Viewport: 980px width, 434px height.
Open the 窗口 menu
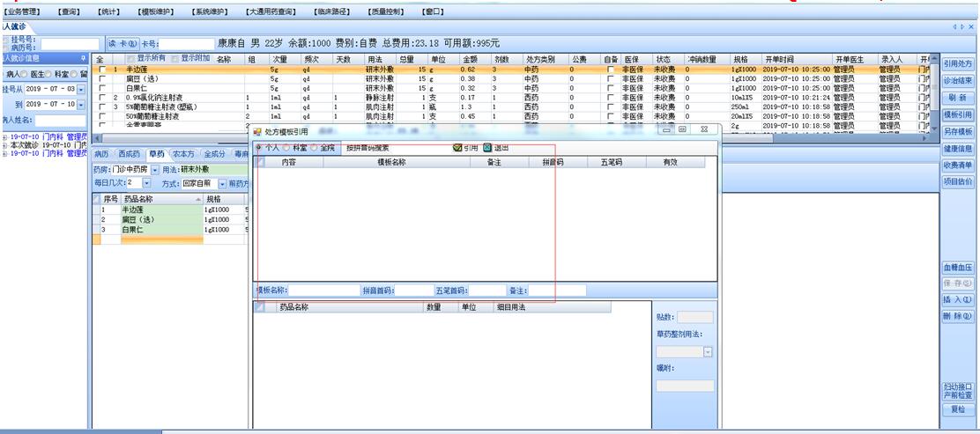434,11
